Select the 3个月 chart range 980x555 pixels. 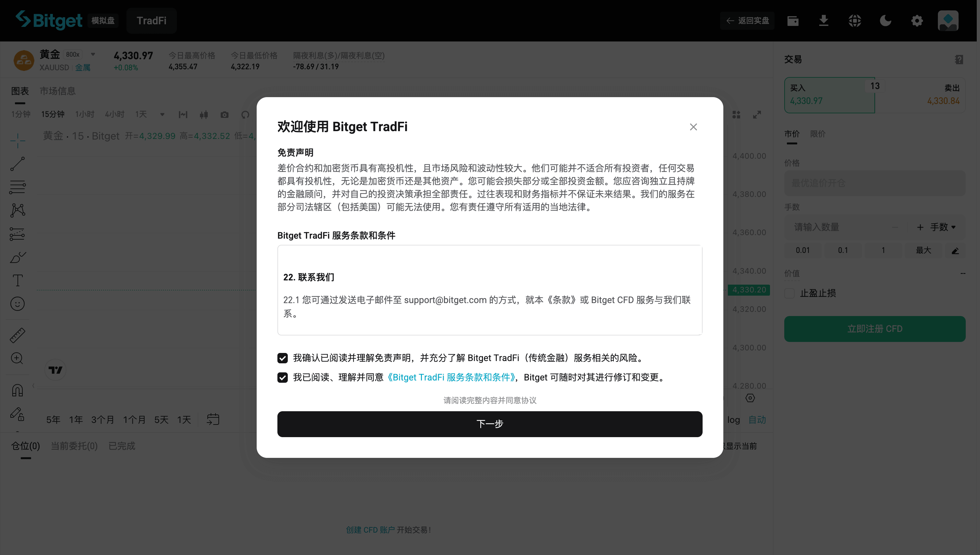(103, 420)
